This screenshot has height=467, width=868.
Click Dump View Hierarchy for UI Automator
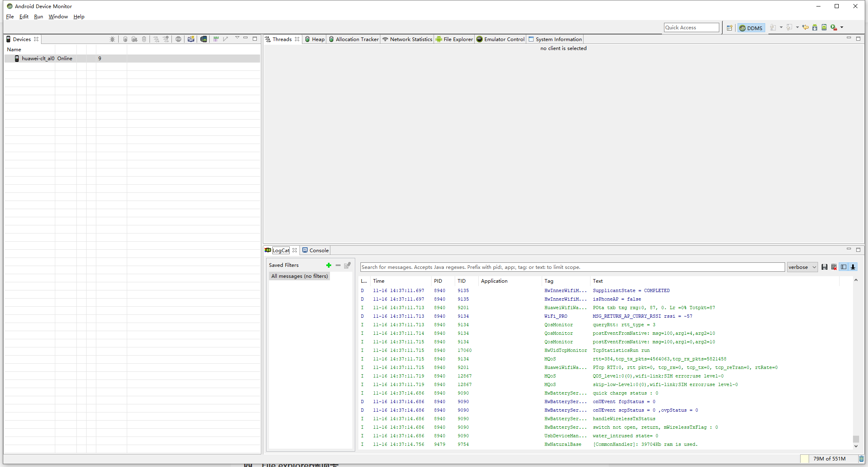[x=204, y=39]
